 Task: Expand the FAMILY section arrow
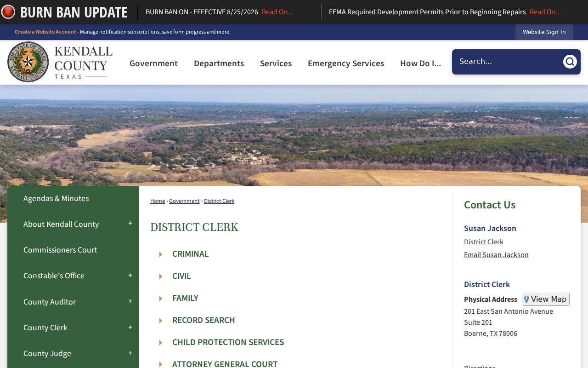(x=160, y=299)
